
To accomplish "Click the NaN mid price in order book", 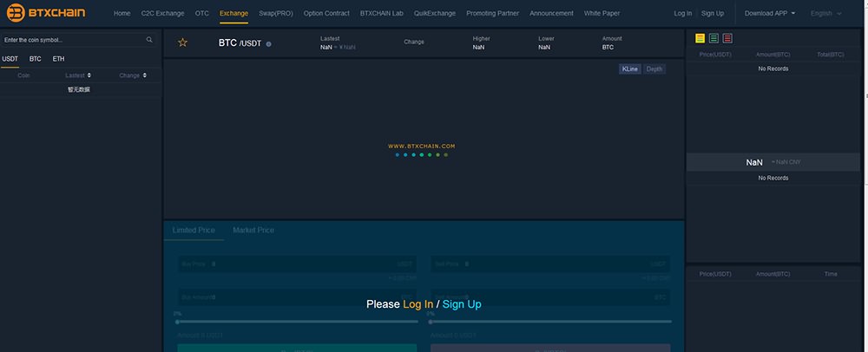I will [x=754, y=162].
